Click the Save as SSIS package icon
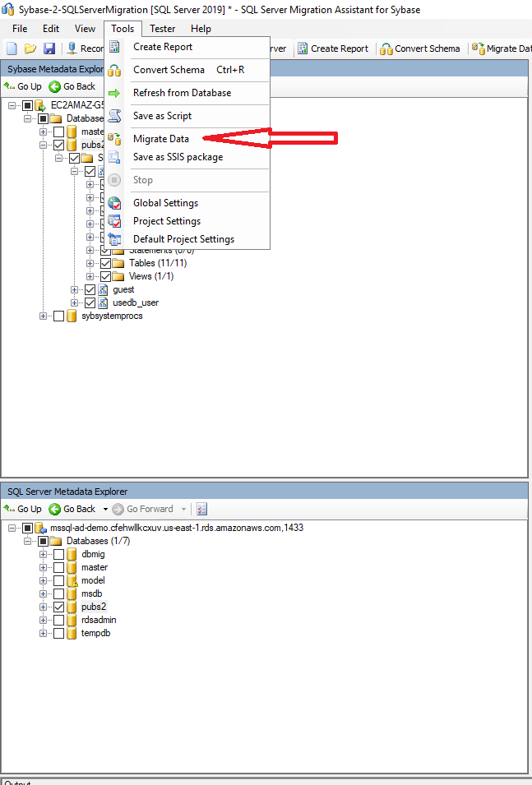This screenshot has height=785, width=532. click(x=115, y=157)
